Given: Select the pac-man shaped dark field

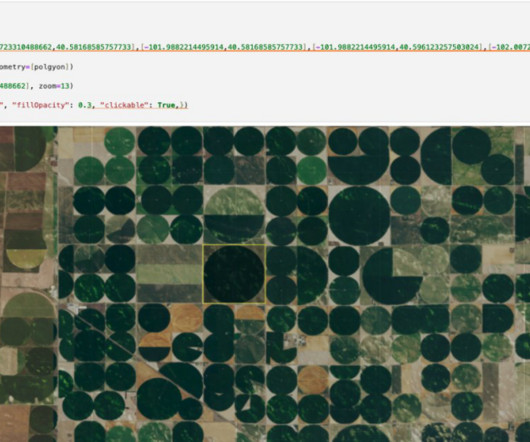Looking at the screenshot, I should [x=392, y=276].
